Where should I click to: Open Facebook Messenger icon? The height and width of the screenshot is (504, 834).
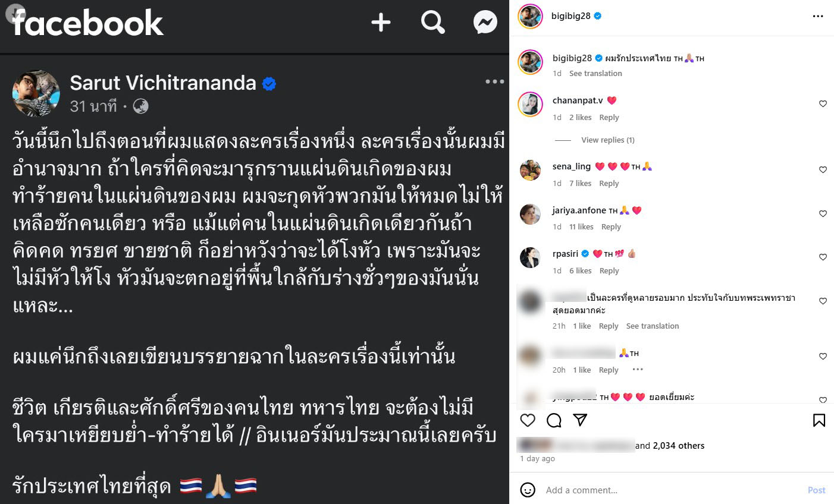(485, 23)
